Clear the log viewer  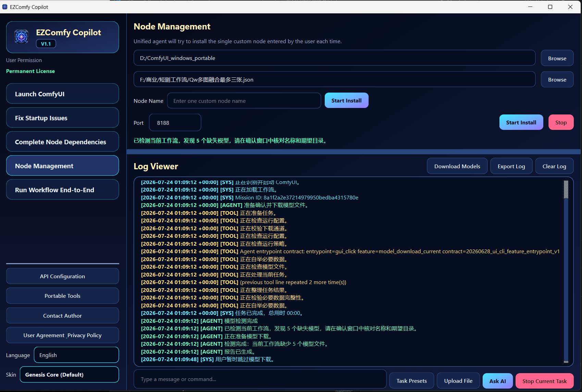[x=554, y=166]
